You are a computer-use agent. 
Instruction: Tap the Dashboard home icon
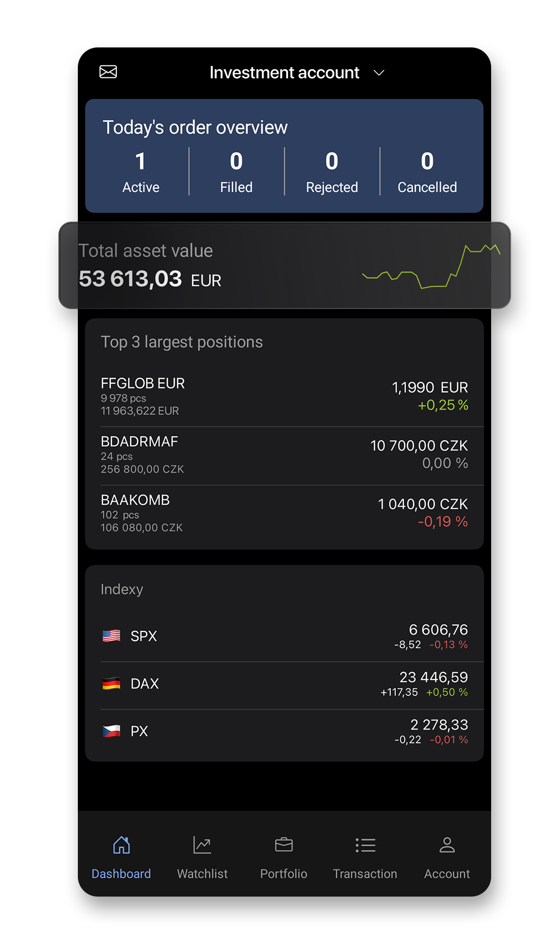[121, 845]
